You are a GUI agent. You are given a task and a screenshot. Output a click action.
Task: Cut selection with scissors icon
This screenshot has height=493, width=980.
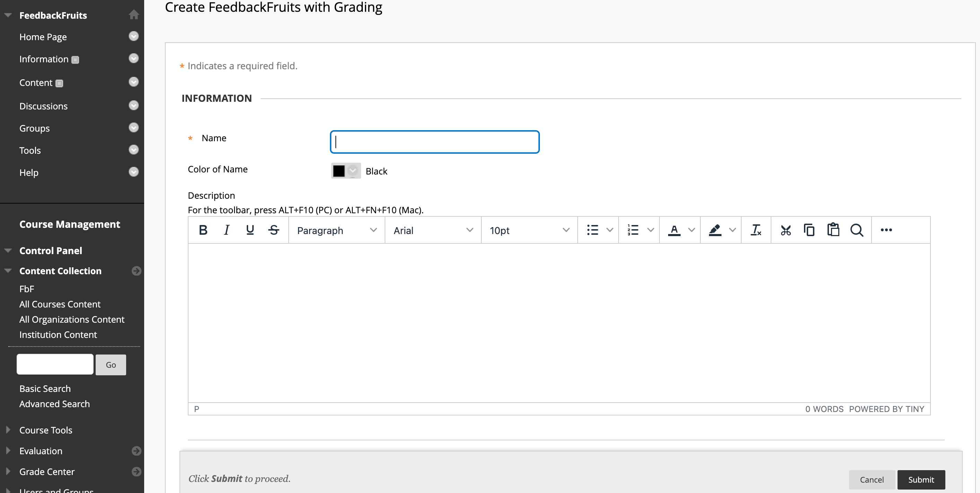786,230
